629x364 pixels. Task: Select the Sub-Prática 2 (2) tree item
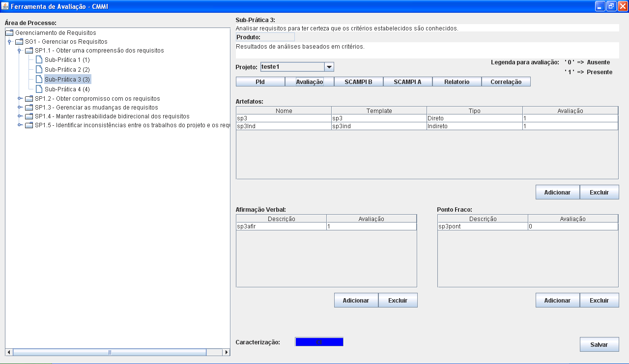67,70
